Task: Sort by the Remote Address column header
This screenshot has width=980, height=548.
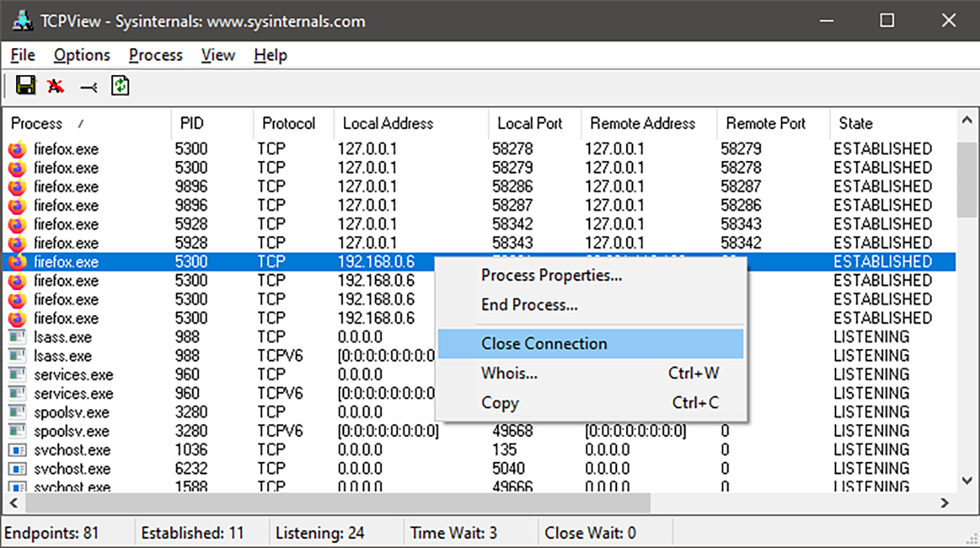Action: pyautogui.click(x=649, y=124)
